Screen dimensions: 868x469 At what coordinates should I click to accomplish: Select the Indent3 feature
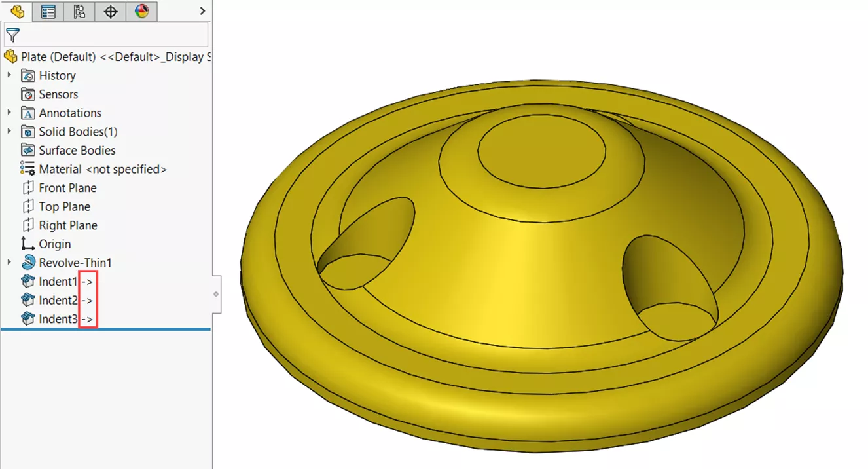[58, 319]
